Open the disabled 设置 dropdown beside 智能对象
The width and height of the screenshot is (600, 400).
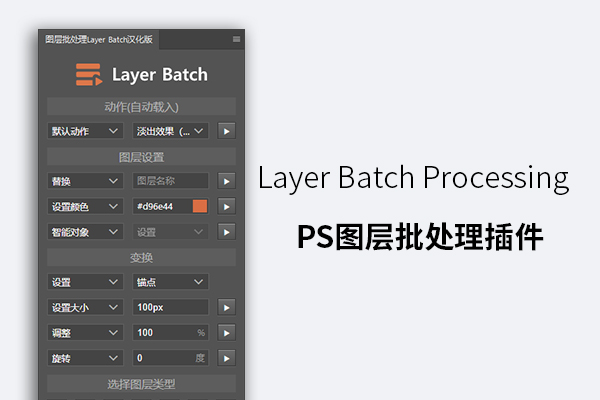(x=170, y=232)
